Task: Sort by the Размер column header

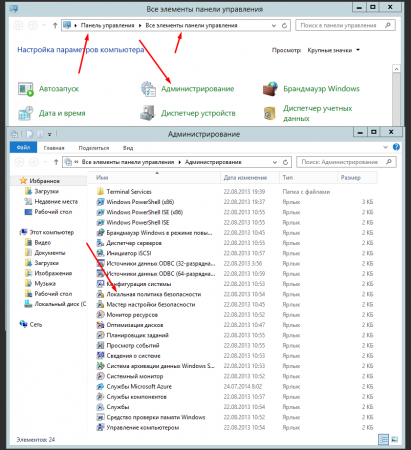Action: [358, 178]
